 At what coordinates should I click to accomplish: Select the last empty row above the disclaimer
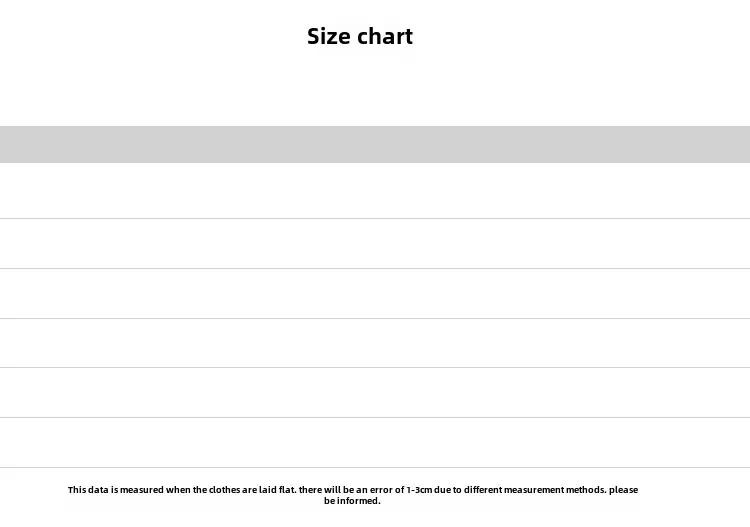pos(375,442)
